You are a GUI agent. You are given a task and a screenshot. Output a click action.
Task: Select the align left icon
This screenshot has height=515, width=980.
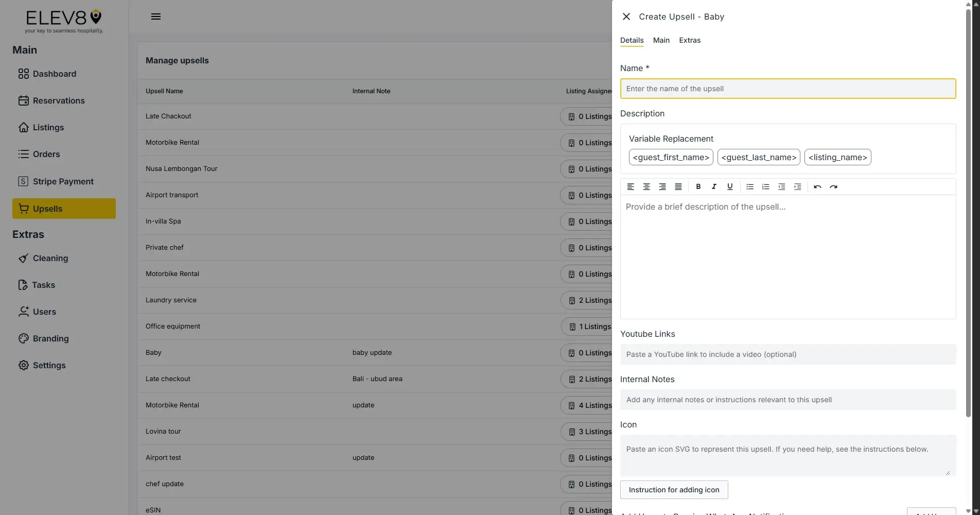(x=631, y=186)
